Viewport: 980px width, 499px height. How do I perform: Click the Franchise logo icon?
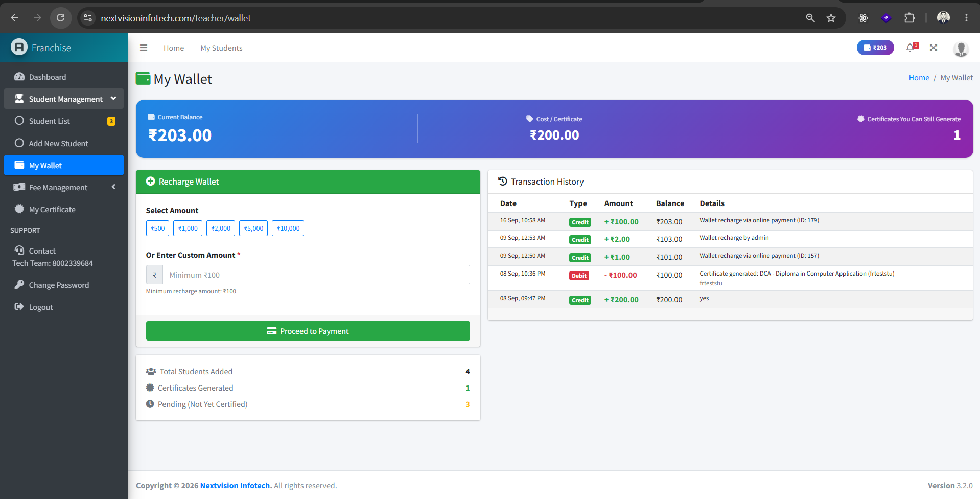[x=19, y=48]
